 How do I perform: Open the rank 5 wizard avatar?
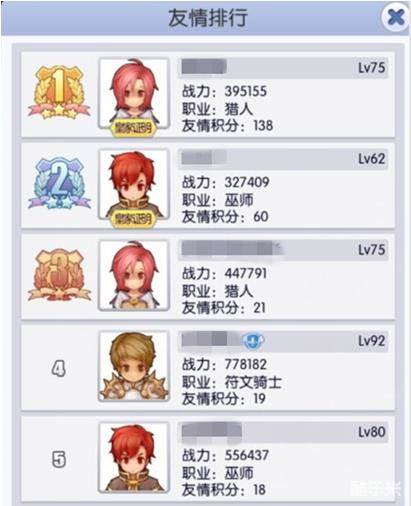[x=134, y=457]
